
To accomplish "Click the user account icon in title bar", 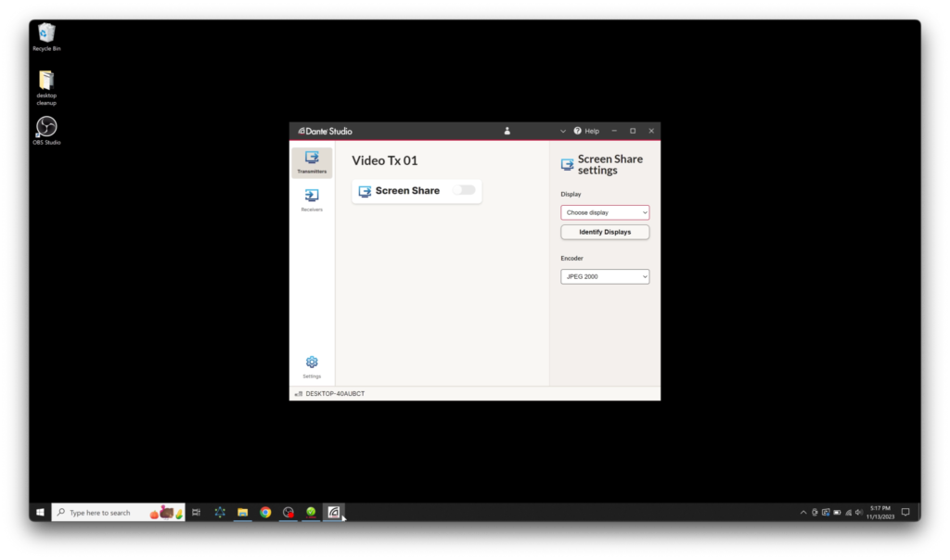I will (507, 131).
